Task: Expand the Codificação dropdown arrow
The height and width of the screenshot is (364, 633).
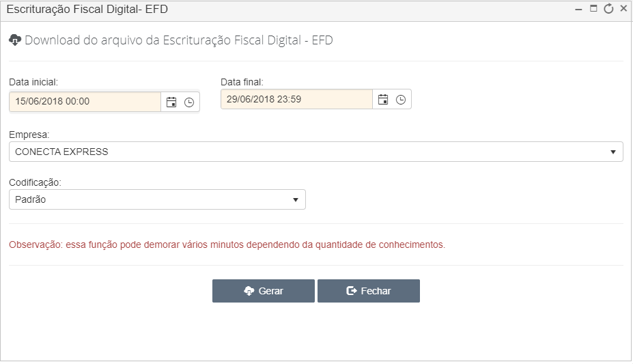Action: pos(296,199)
